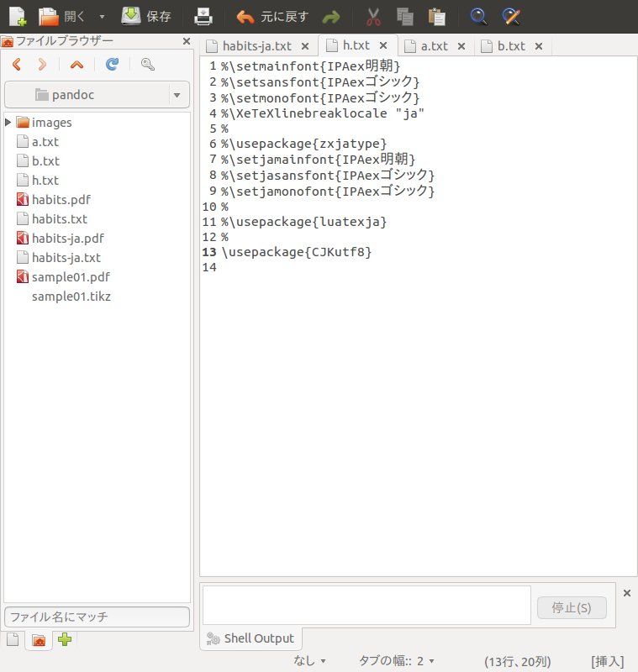The width and height of the screenshot is (638, 672).
Task: Close the bottom Shell Output panel
Action: pyautogui.click(x=627, y=593)
